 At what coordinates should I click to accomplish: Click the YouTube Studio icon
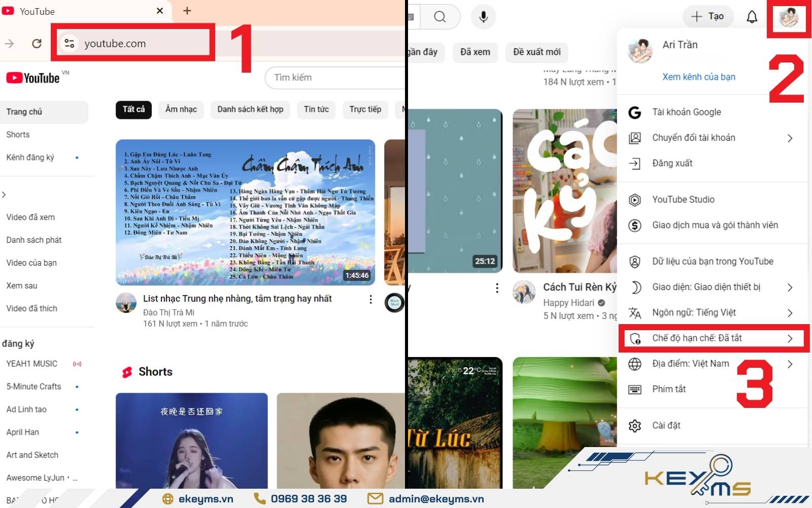point(634,200)
